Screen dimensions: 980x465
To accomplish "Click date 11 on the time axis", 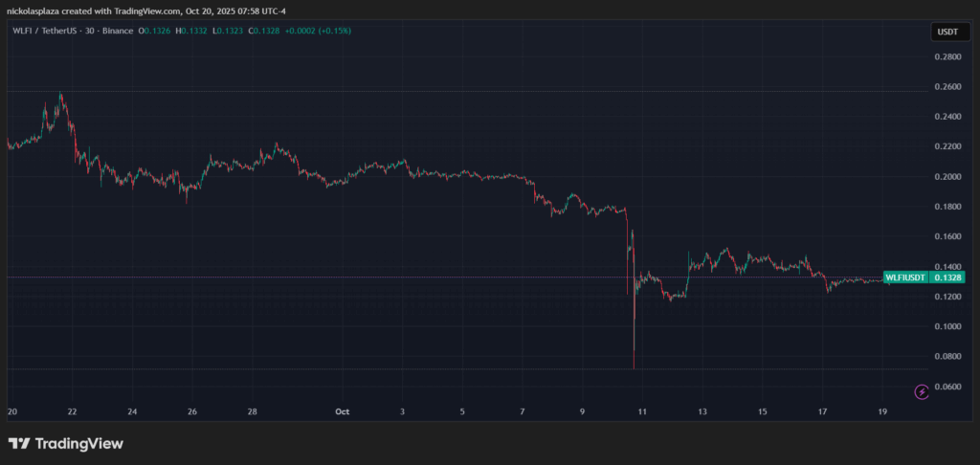I will 642,411.
